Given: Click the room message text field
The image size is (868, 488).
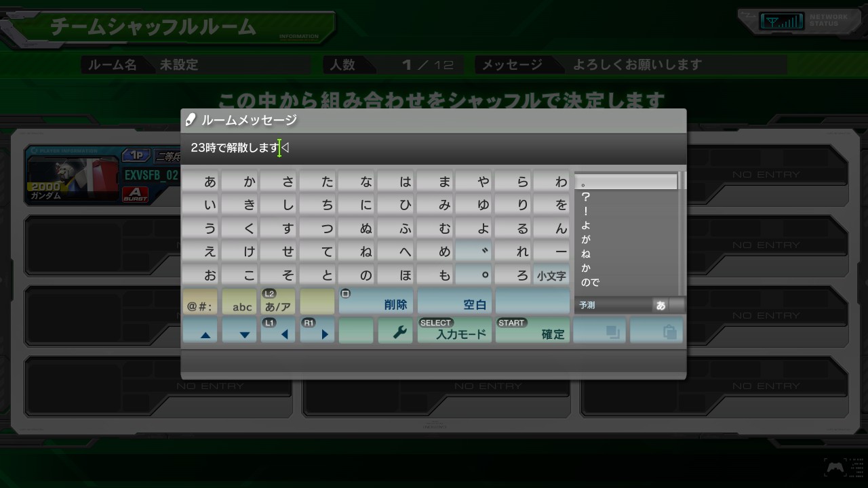Looking at the screenshot, I should click(433, 148).
